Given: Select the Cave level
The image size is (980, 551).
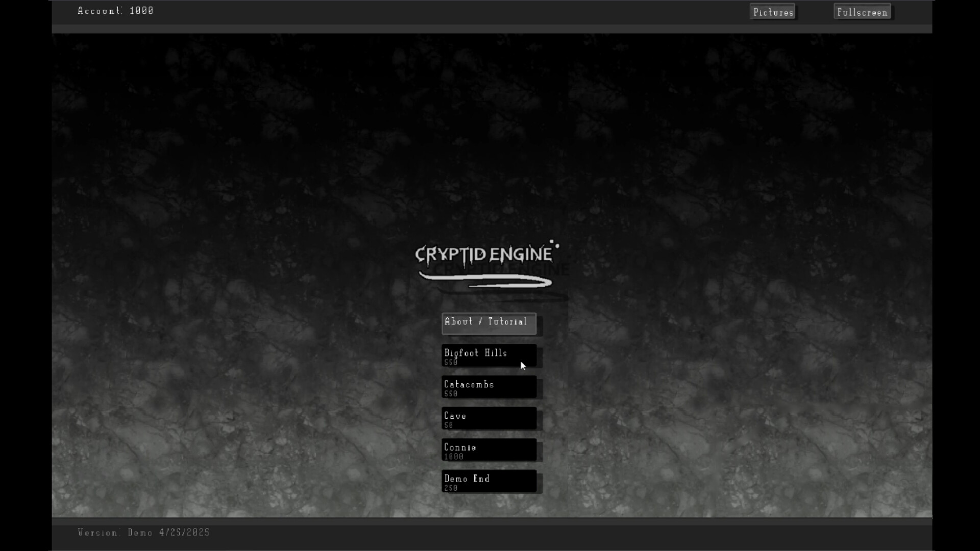Looking at the screenshot, I should click(488, 419).
